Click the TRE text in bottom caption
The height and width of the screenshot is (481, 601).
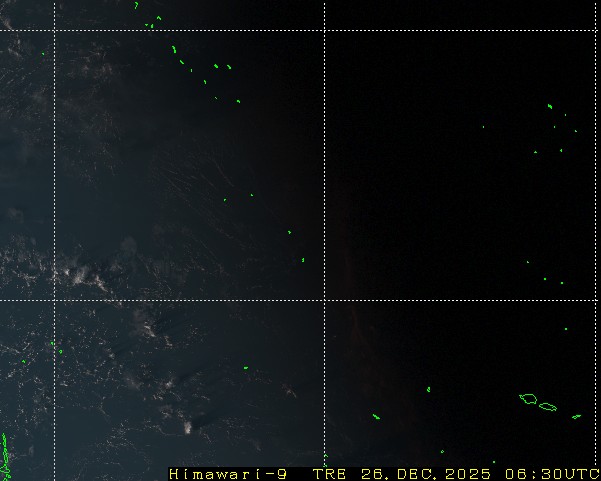click(x=329, y=473)
